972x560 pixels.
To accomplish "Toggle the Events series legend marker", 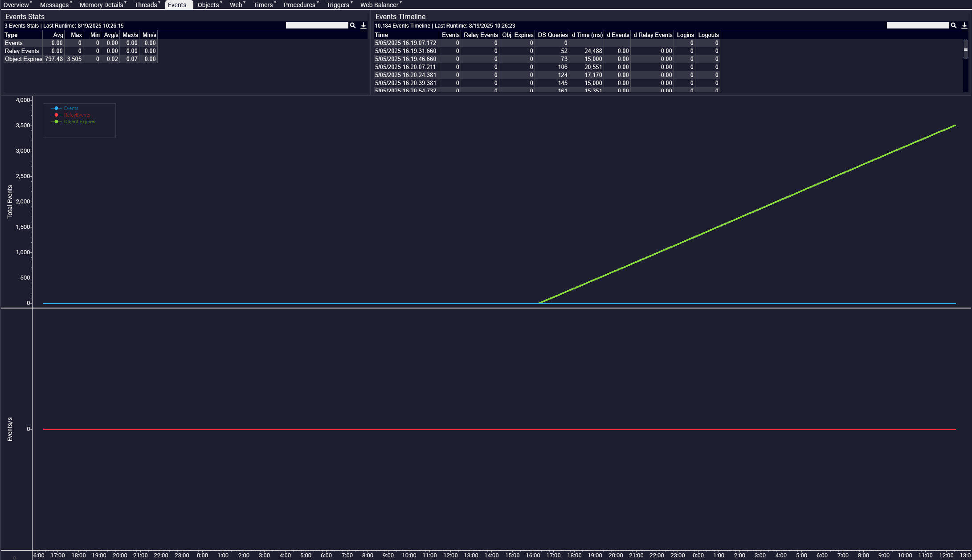I will pyautogui.click(x=57, y=108).
